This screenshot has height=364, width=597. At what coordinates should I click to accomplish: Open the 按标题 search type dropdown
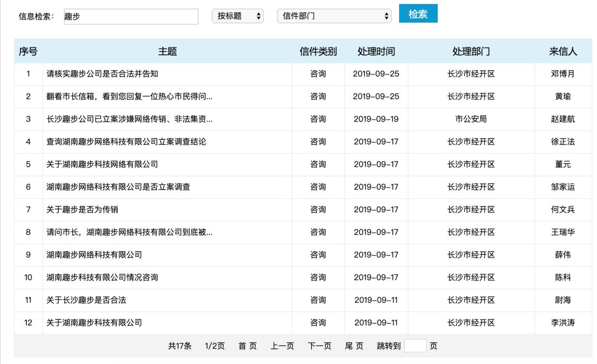pos(238,16)
